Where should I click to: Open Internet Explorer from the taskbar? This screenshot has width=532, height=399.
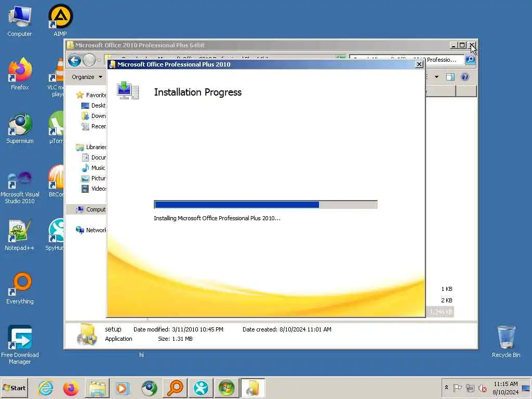tap(46, 388)
